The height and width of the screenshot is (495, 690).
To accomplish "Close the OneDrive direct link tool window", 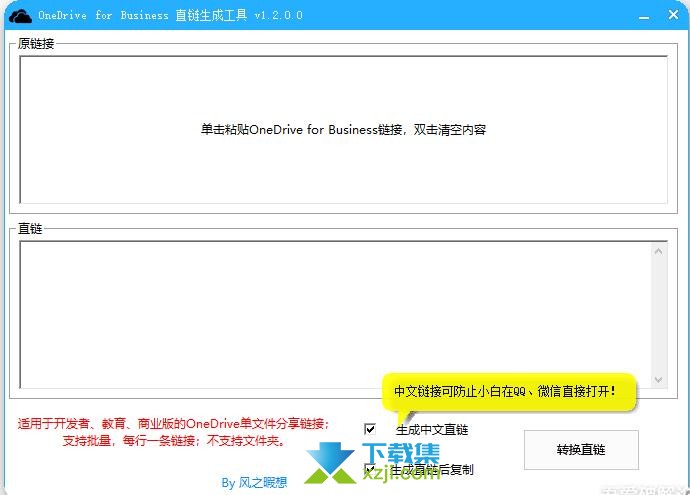I will pos(673,15).
